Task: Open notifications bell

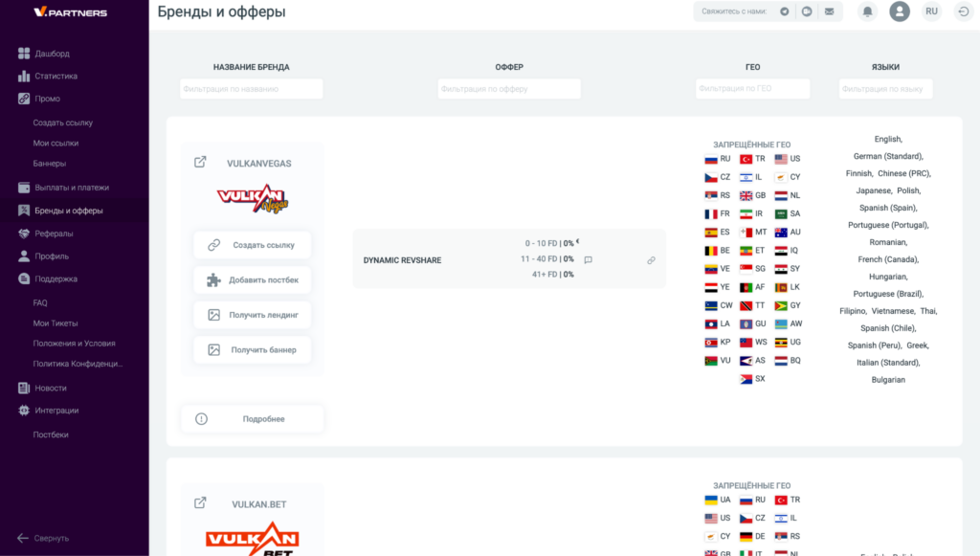Action: (867, 11)
